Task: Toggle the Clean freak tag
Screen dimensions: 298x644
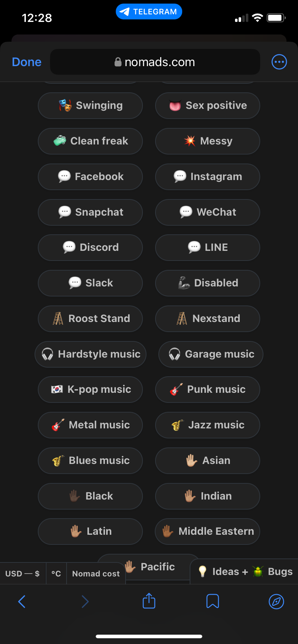Action: (90, 141)
